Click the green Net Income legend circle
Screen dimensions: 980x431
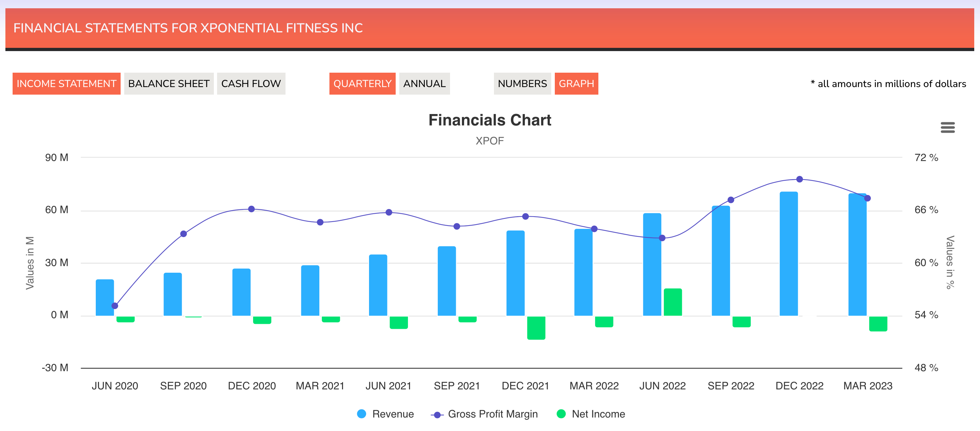click(561, 414)
